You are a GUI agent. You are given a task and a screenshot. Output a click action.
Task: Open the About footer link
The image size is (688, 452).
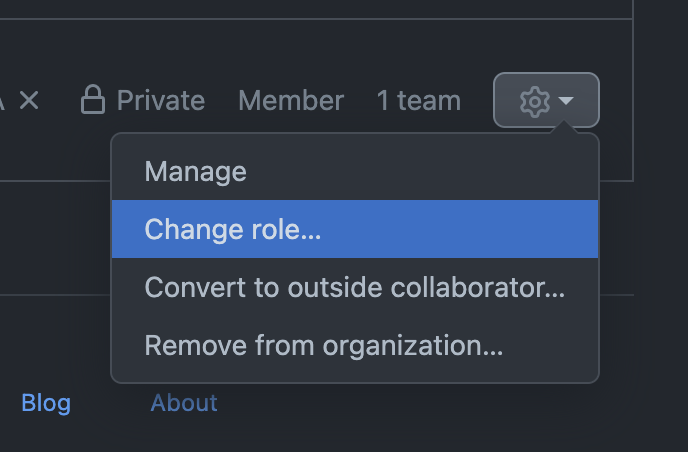(184, 402)
